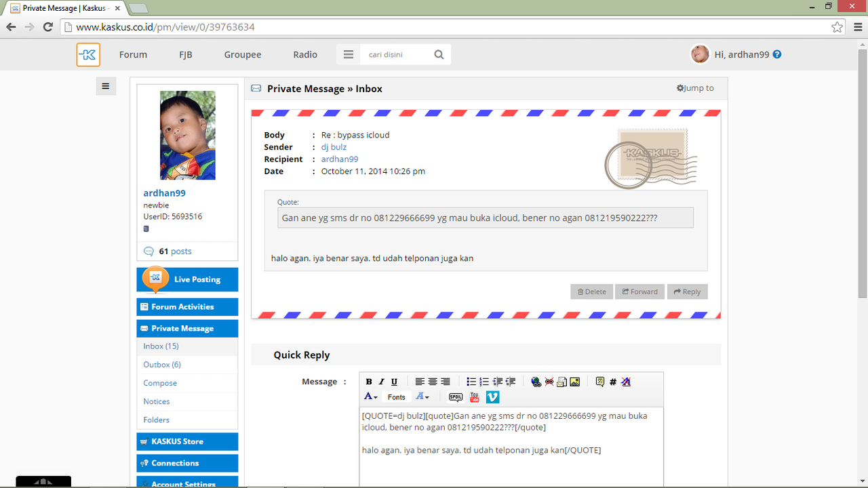Align message text left
Screen dimensions: 868x488
(x=420, y=382)
